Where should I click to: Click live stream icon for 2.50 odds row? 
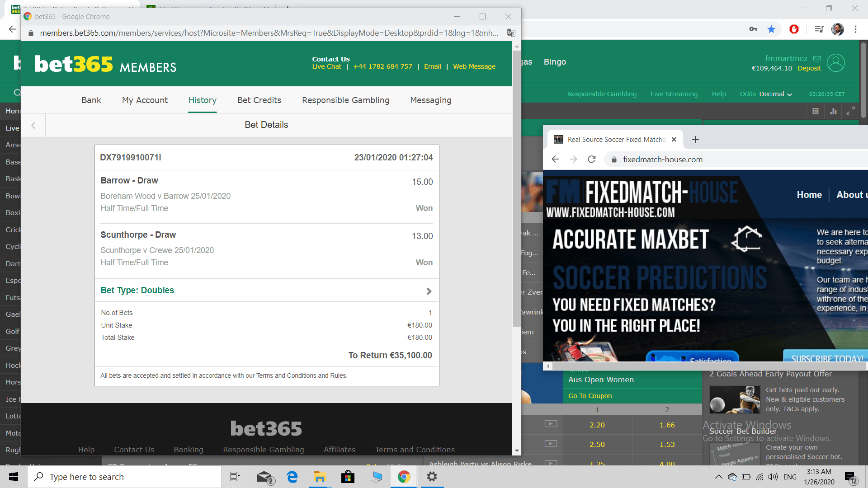click(x=551, y=444)
